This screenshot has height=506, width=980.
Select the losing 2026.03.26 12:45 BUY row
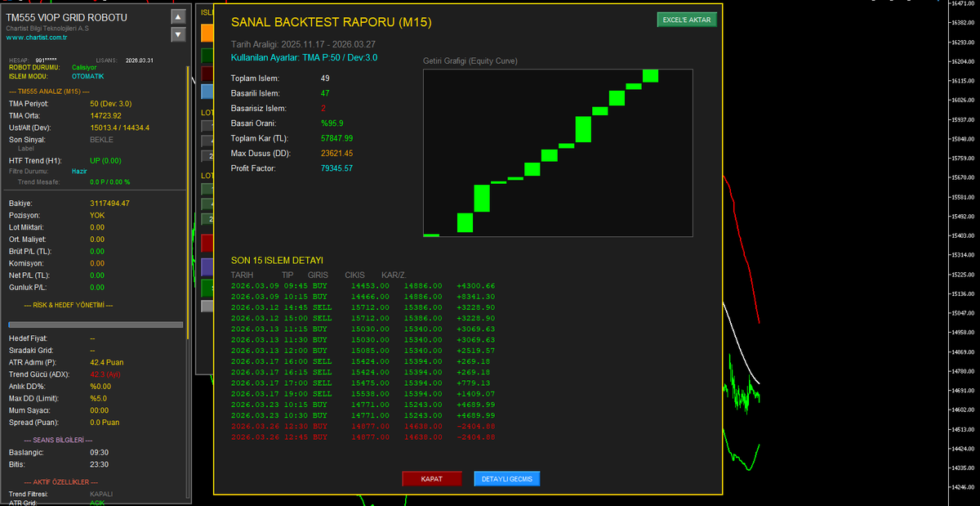pyautogui.click(x=363, y=437)
